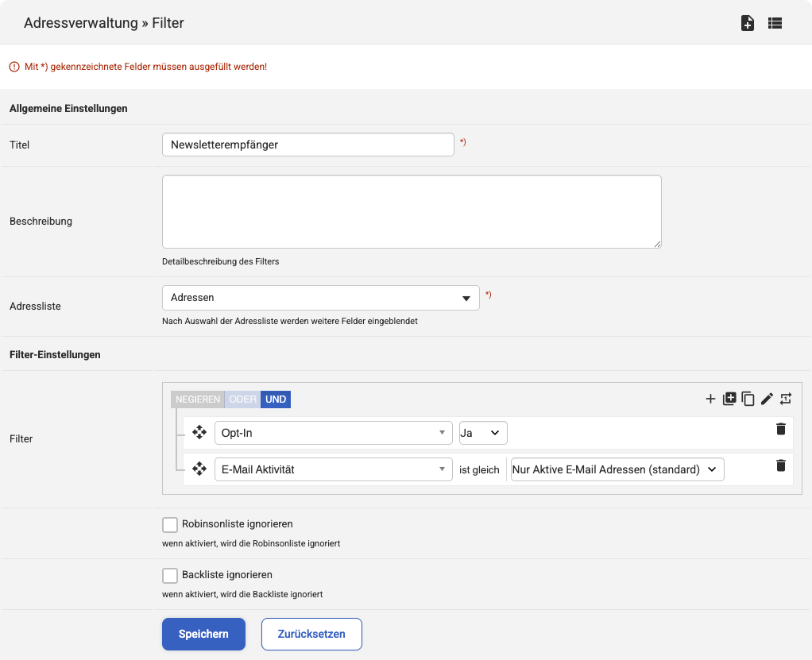
Task: Click into the Titel input field
Action: pyautogui.click(x=308, y=145)
